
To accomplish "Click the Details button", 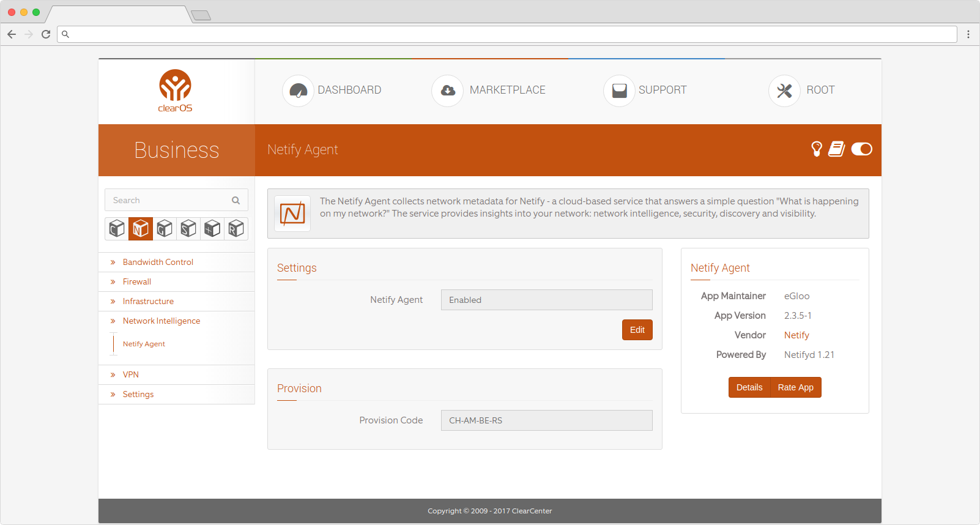I will pyautogui.click(x=749, y=387).
